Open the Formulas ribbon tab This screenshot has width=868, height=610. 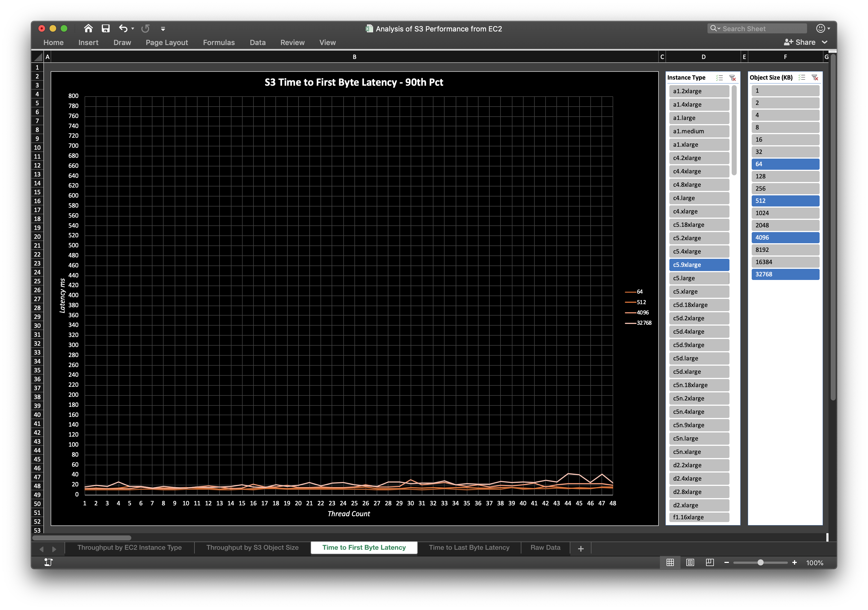[x=218, y=42]
